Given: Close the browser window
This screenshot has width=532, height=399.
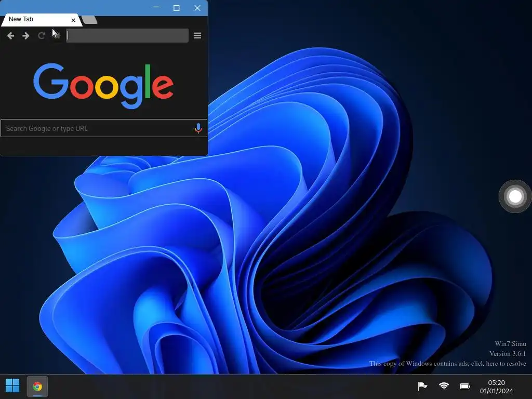Looking at the screenshot, I should coord(197,8).
